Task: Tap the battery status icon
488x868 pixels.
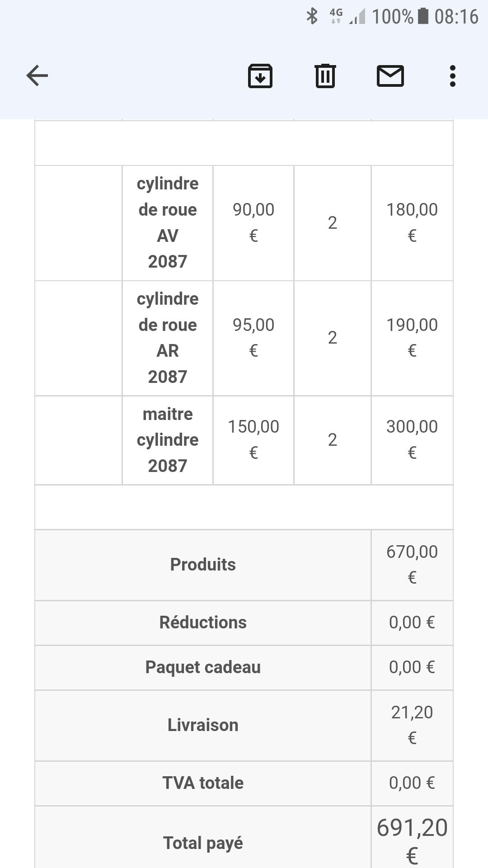Action: [x=423, y=16]
